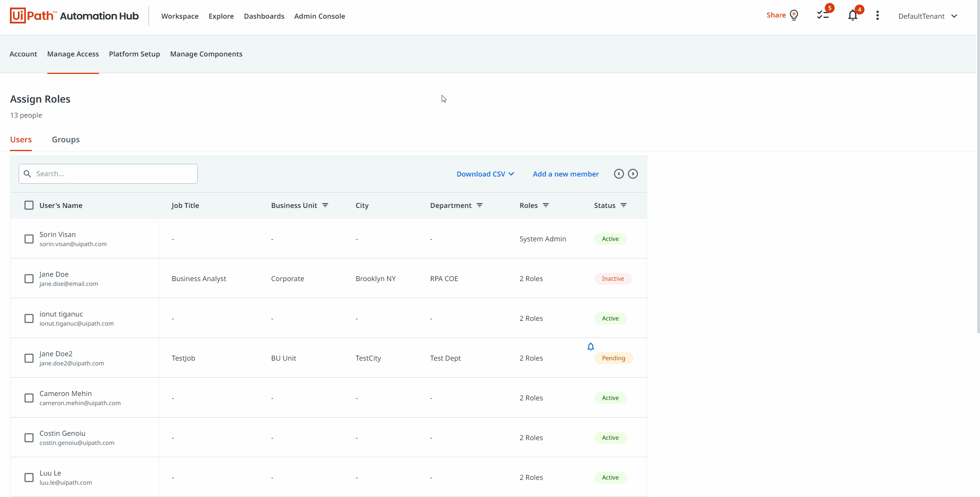This screenshot has width=980, height=497.
Task: Click the Corporate business unit cell
Action: pyautogui.click(x=287, y=279)
